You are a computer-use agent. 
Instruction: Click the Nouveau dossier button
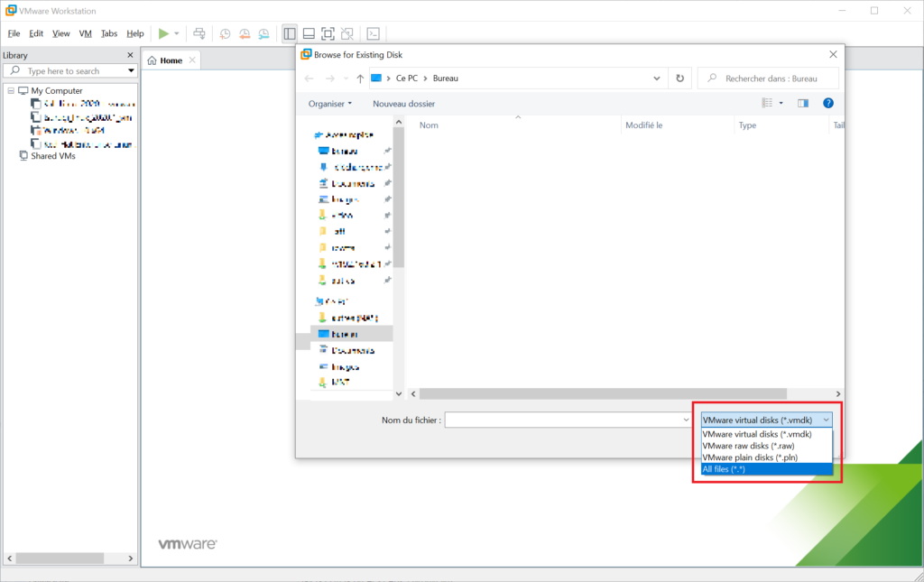[x=403, y=104]
